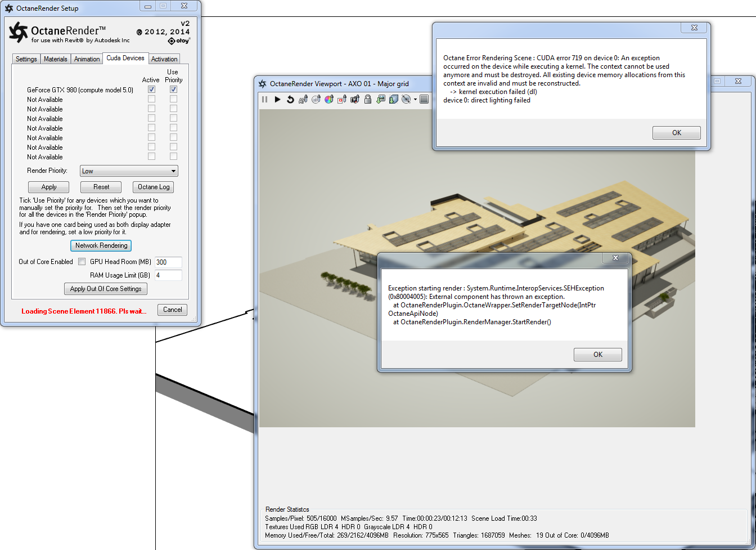The image size is (756, 550).
Task: Switch to the Materials tab
Action: pos(56,59)
